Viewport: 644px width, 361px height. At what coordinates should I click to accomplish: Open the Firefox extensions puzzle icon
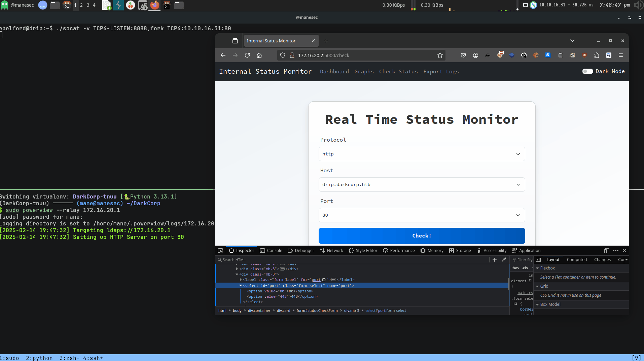(597, 55)
